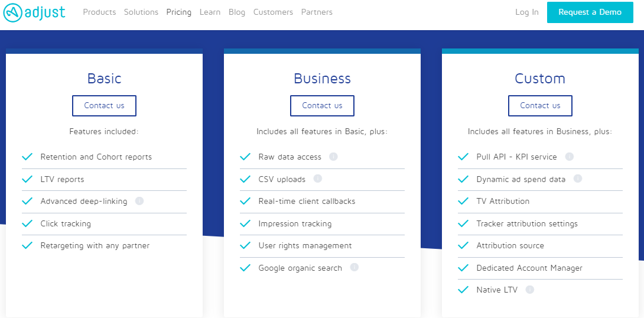Open the Solutions navigation menu

[x=141, y=12]
